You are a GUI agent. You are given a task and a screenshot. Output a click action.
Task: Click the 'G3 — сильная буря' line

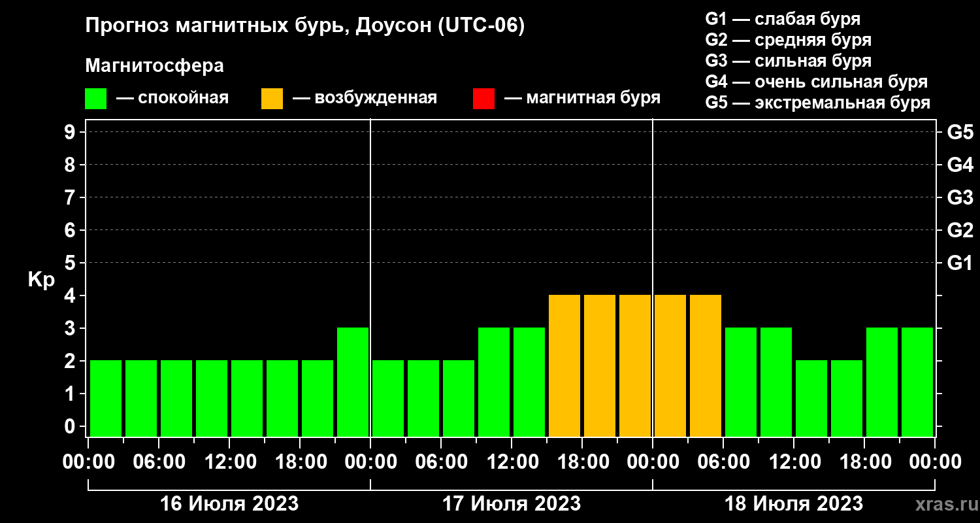[x=788, y=61]
